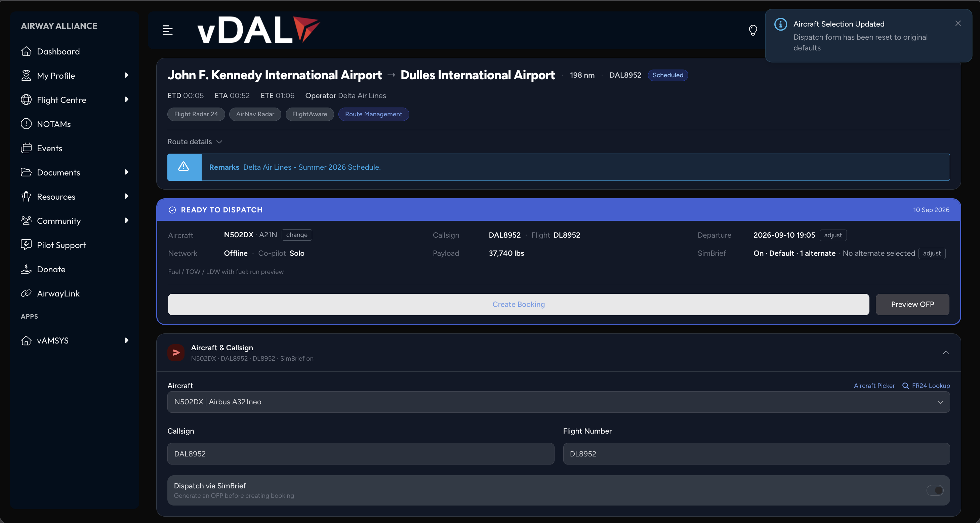The width and height of the screenshot is (980, 523).
Task: Open the Aircraft selection dropdown
Action: (x=559, y=402)
